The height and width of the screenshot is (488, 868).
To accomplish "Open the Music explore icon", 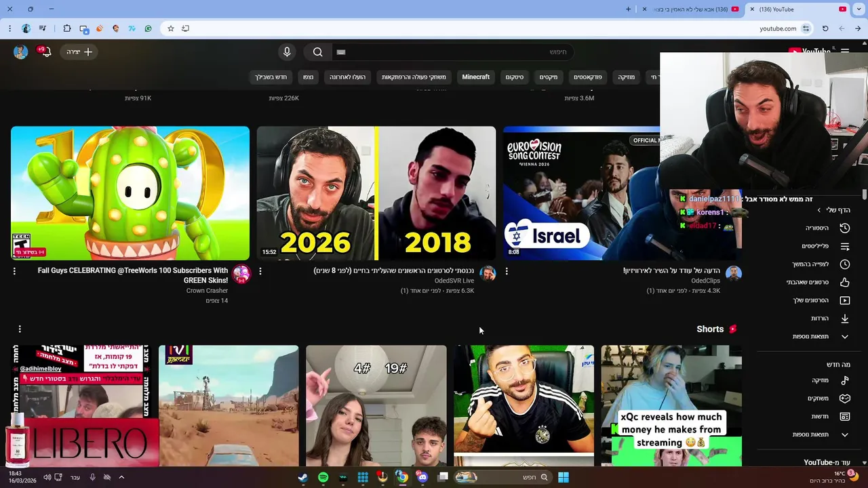I will [845, 380].
